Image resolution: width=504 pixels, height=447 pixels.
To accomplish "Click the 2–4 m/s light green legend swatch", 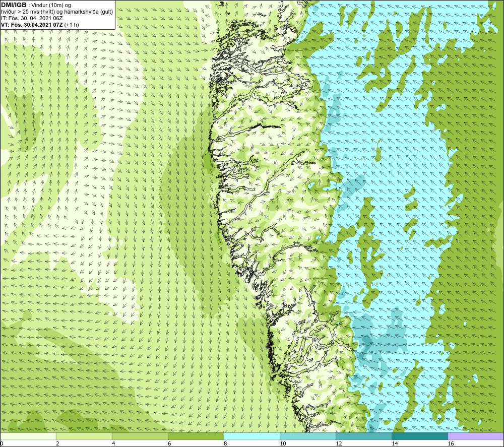I will [x=84, y=436].
